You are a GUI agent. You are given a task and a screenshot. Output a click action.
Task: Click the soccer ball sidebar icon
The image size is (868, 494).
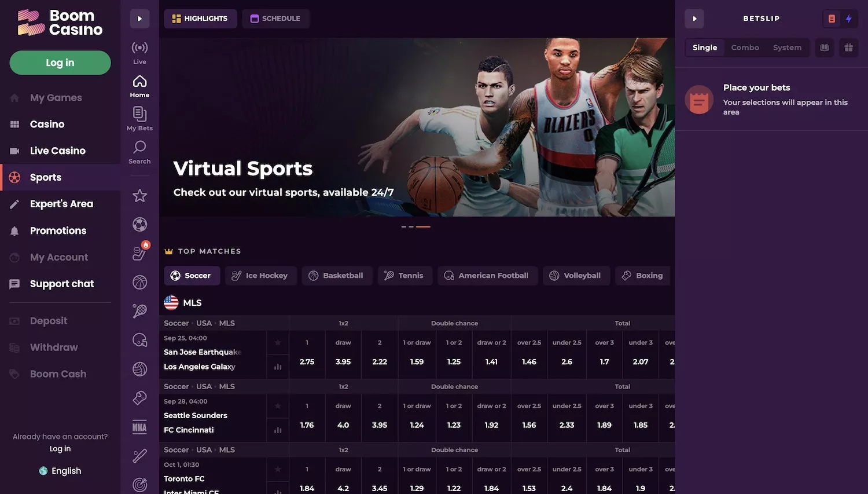[x=139, y=224]
